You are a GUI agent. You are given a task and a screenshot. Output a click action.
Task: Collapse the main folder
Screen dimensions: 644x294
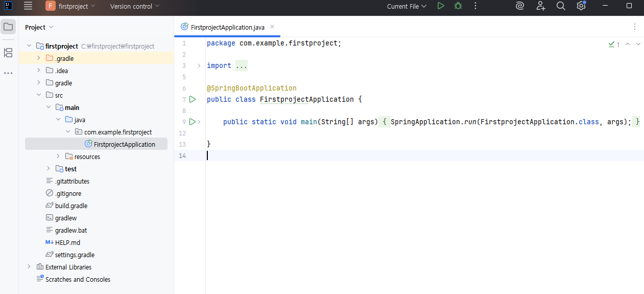pyautogui.click(x=49, y=107)
